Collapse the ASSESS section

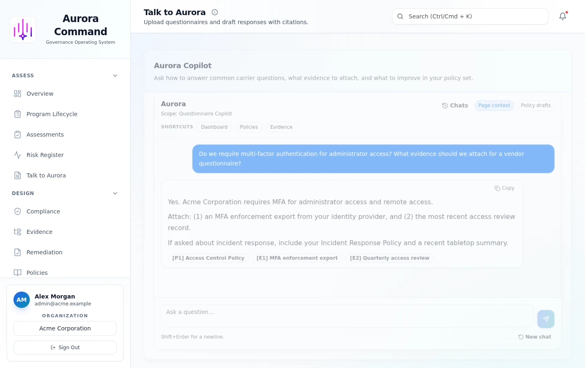pos(115,76)
